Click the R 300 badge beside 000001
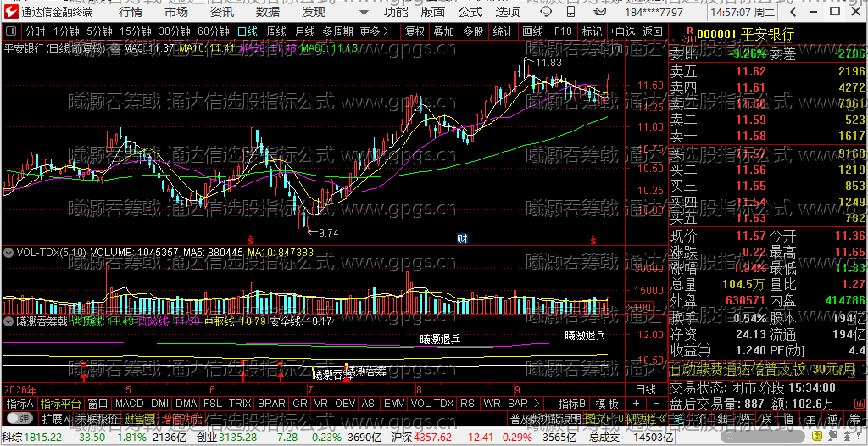The height and width of the screenshot is (446, 868). [689, 35]
